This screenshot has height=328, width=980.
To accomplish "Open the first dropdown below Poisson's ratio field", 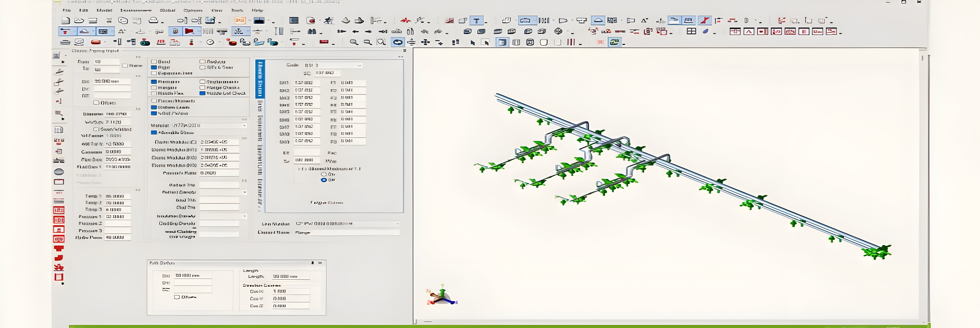I will click(x=245, y=192).
